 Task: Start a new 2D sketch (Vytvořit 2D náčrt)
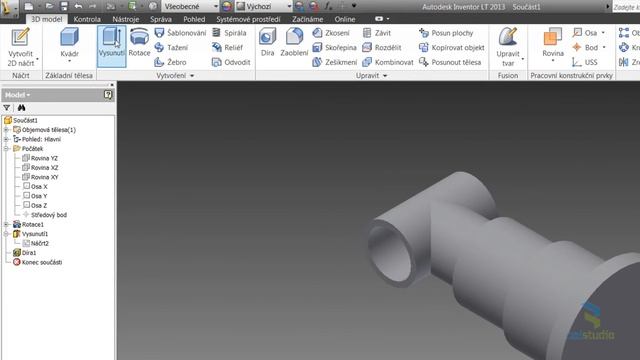pos(20,47)
